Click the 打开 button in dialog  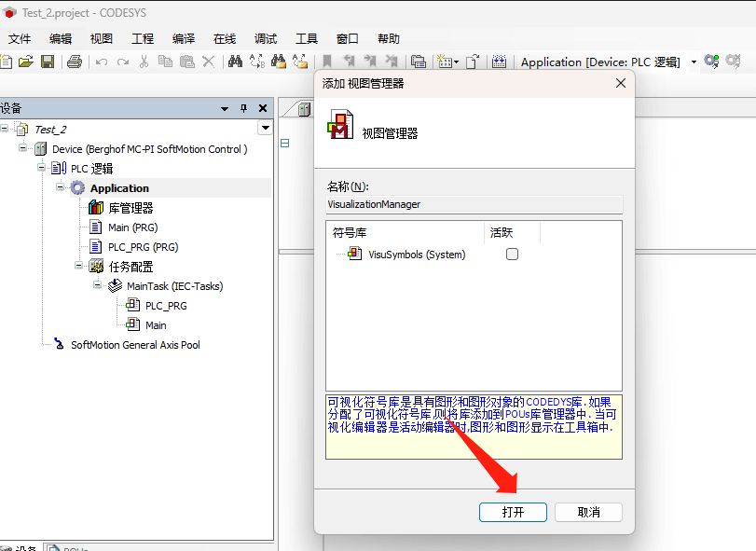513,512
